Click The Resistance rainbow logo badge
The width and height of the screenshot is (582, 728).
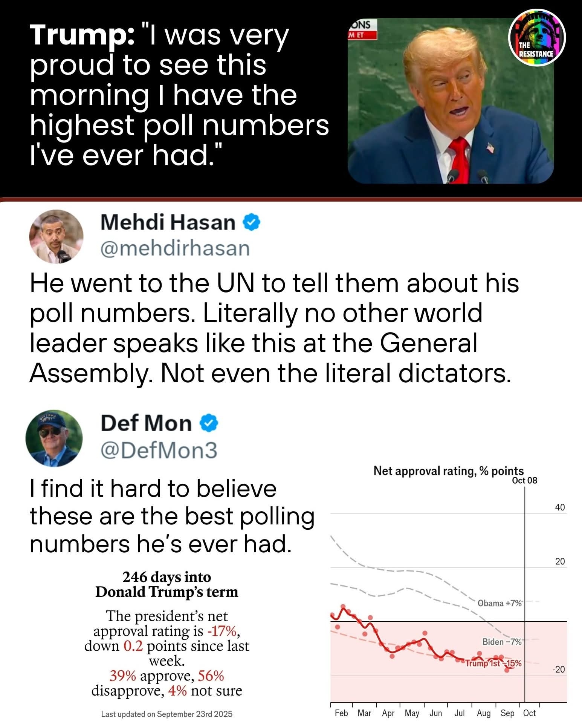[537, 37]
